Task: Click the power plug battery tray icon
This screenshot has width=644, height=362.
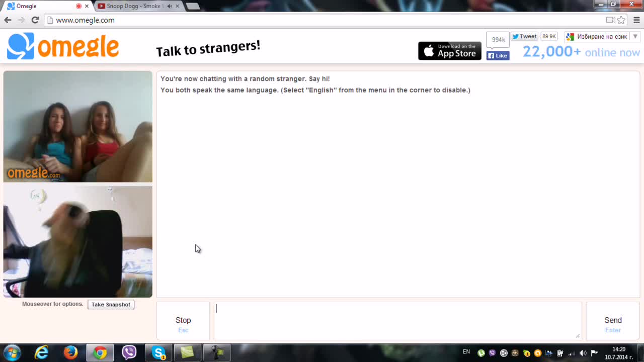Action: pyautogui.click(x=560, y=353)
